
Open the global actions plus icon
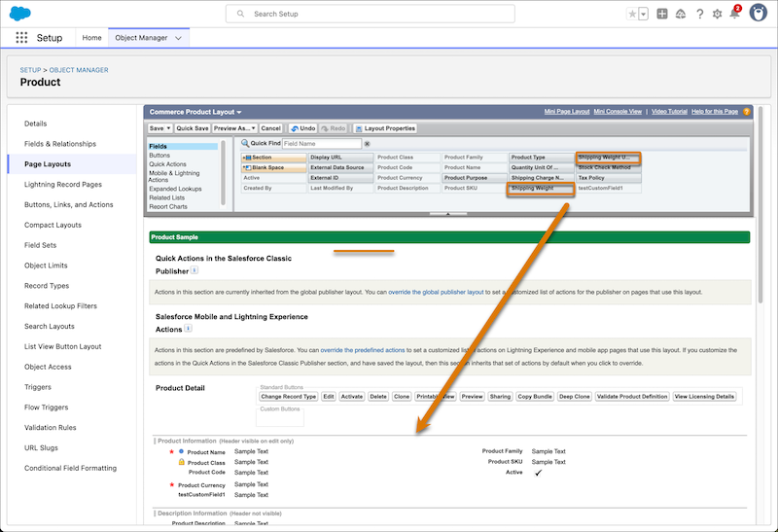pos(662,14)
